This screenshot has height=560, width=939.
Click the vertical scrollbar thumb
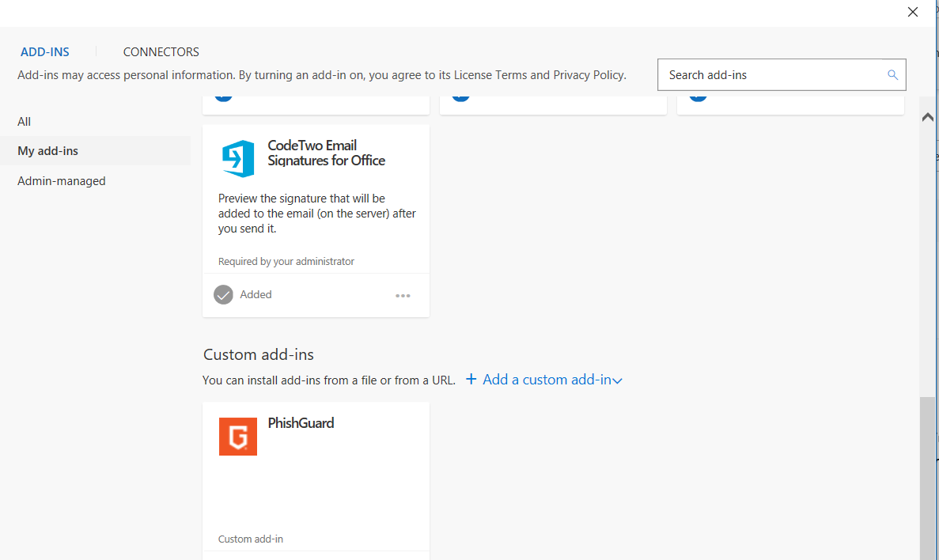click(x=927, y=478)
